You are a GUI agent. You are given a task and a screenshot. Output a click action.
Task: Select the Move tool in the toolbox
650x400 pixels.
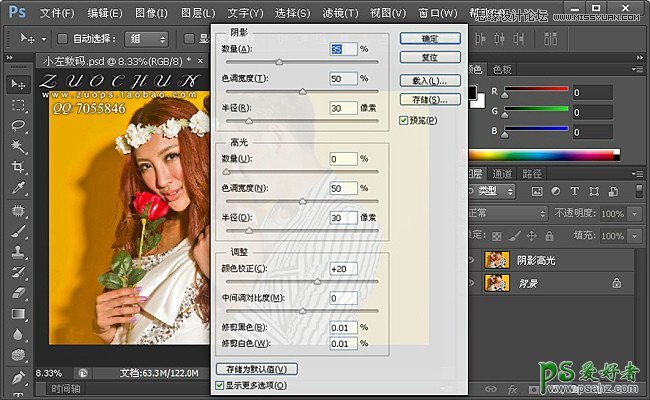[x=17, y=85]
